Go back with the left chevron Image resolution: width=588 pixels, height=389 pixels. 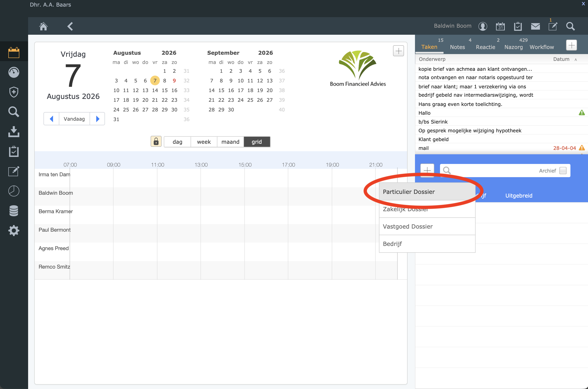(70, 26)
